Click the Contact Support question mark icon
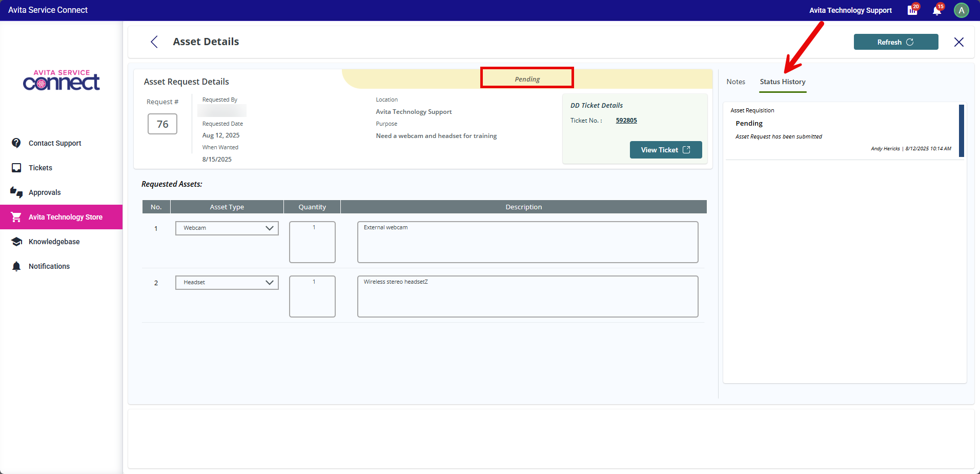The image size is (980, 474). tap(16, 143)
